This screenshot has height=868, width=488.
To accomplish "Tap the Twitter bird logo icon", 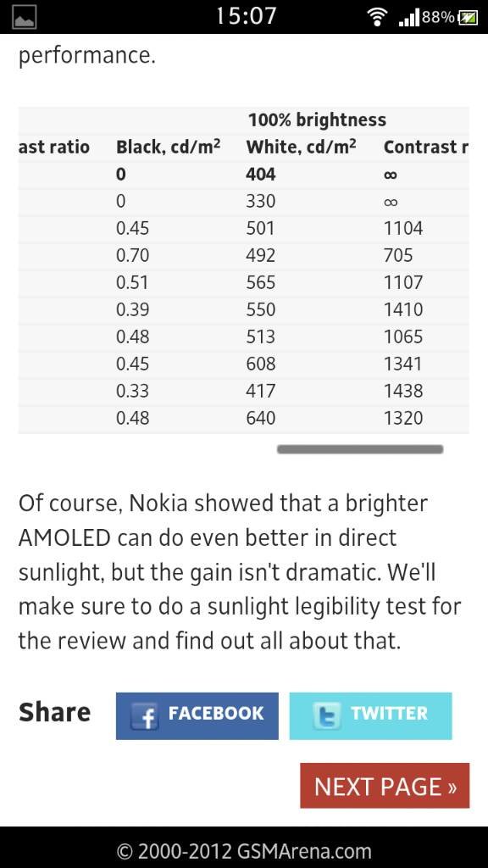I will pos(327,715).
